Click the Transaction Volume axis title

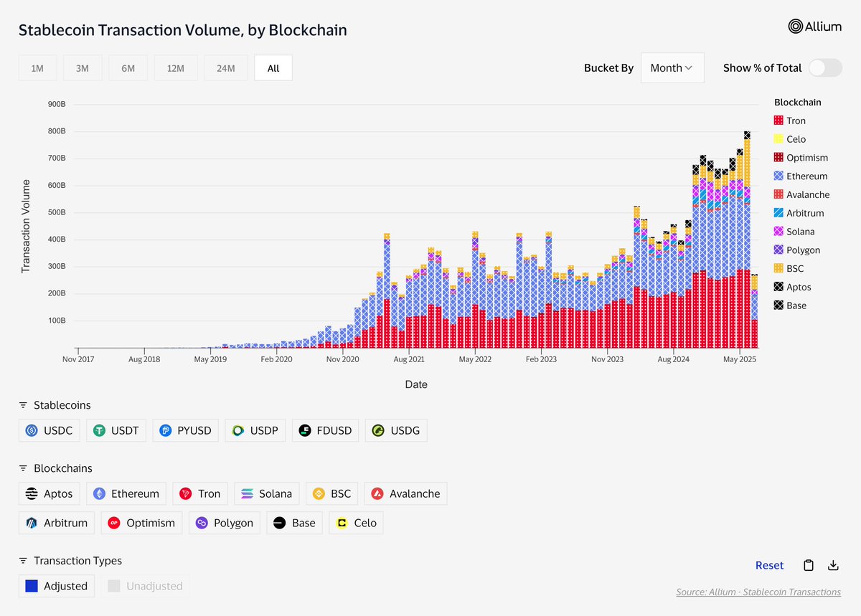[26, 226]
